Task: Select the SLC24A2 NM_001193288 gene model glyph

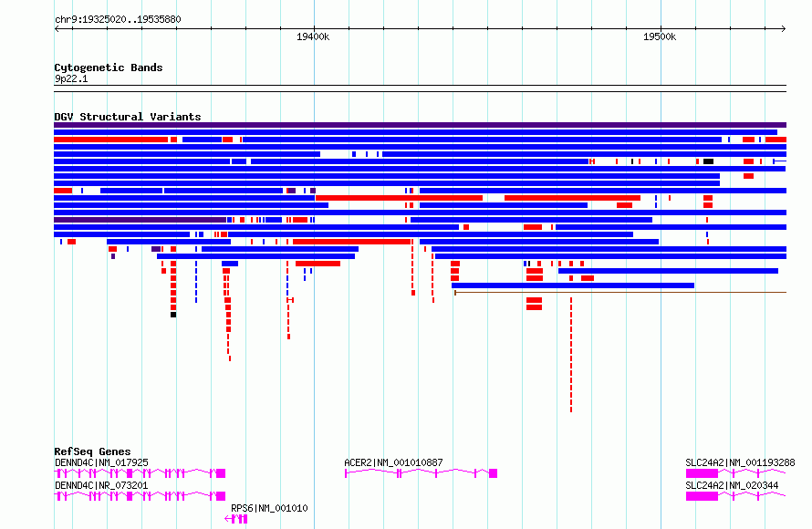Action: [x=736, y=473]
